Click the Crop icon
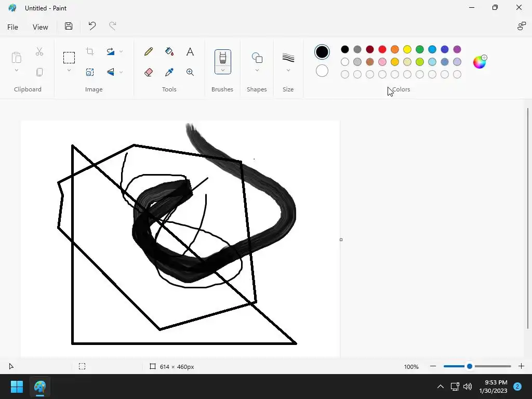The height and width of the screenshot is (399, 532). click(x=90, y=51)
